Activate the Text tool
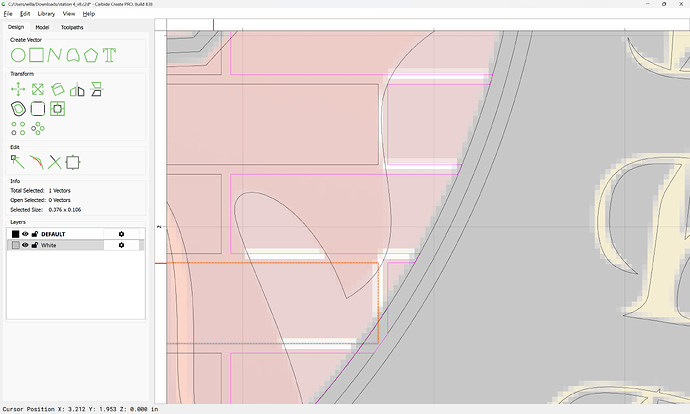 coord(110,54)
